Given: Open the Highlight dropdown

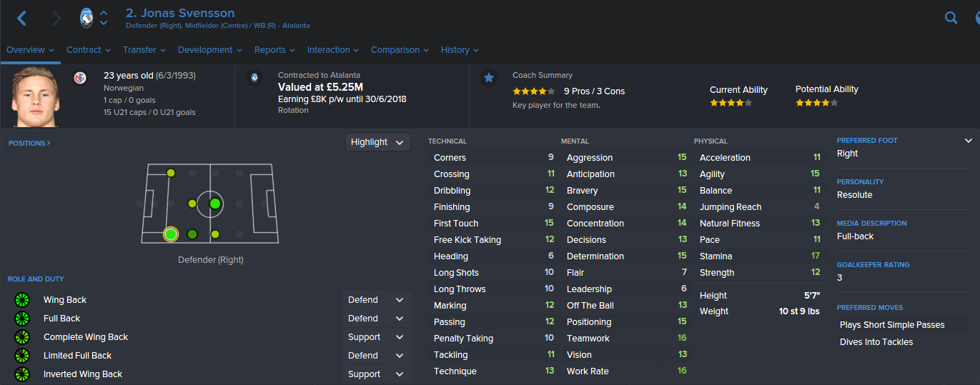Looking at the screenshot, I should [x=378, y=142].
